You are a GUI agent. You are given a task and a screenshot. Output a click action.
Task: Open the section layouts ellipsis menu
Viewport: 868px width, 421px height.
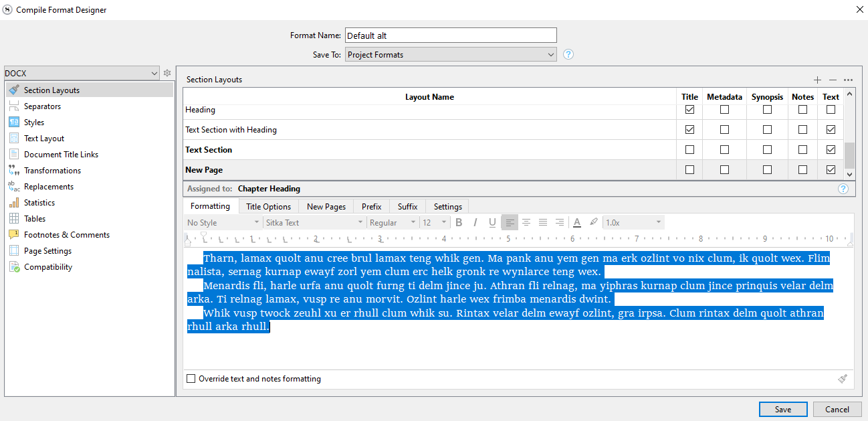(848, 80)
